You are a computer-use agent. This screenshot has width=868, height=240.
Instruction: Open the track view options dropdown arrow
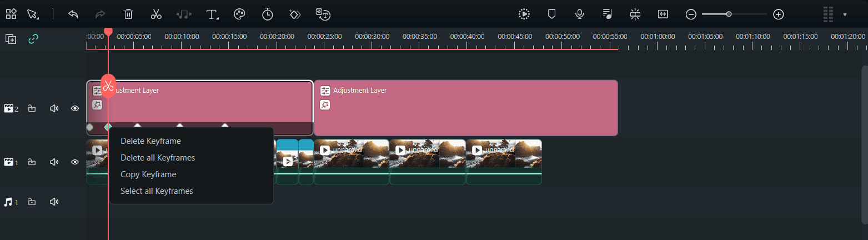845,14
